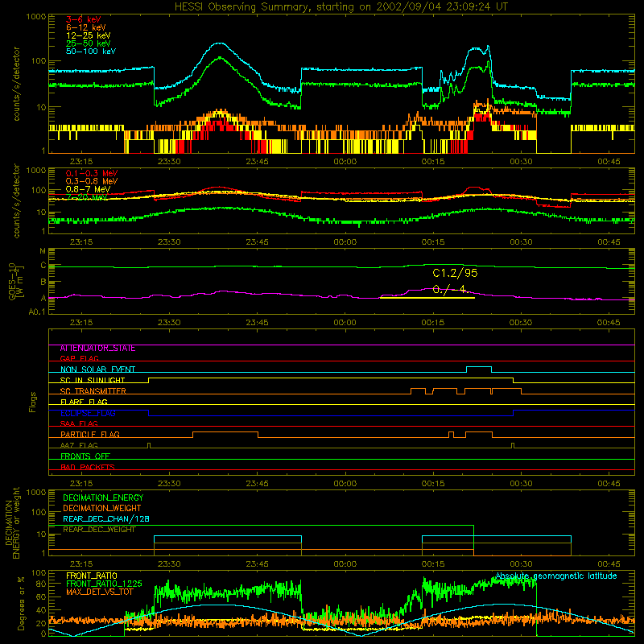644x644 pixels.
Task: Click the DECIMATION ENERGY or weight axis title
Action: (x=12, y=522)
